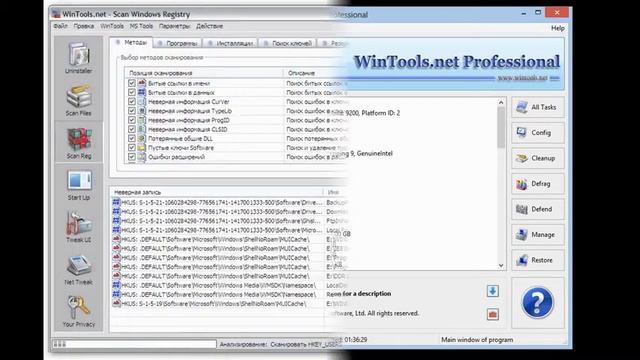The width and height of the screenshot is (640, 360).
Task: Click the Defrag button
Action: coord(538,184)
